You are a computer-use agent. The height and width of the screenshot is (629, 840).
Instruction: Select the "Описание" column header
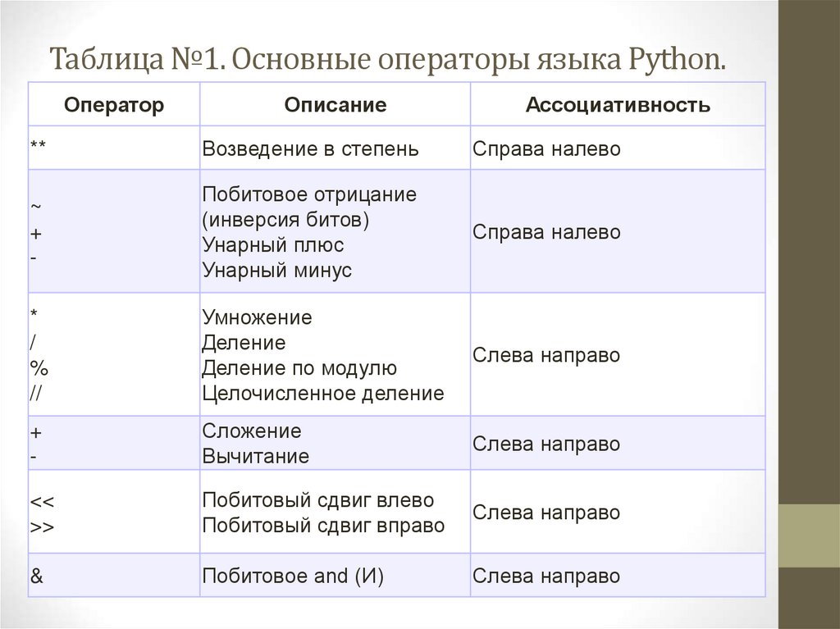(x=336, y=105)
